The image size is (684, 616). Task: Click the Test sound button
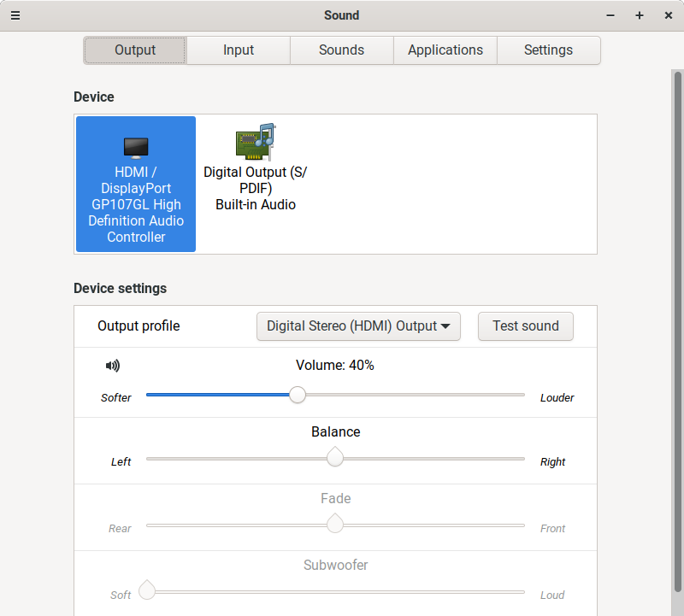click(x=526, y=326)
